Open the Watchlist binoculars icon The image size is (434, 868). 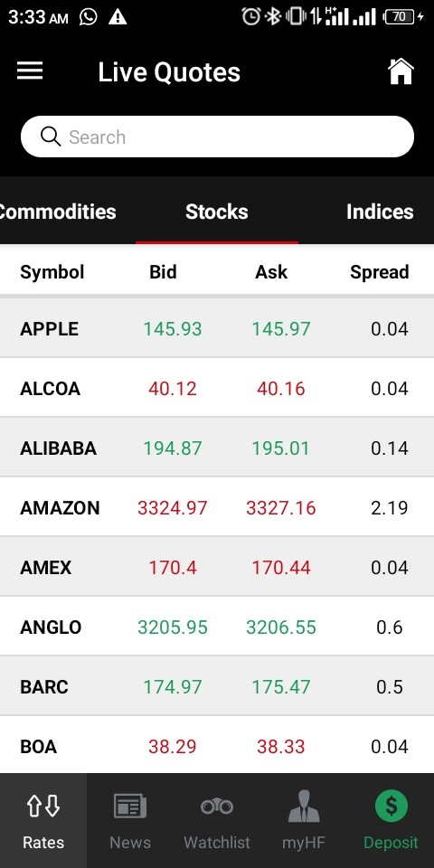point(217,807)
